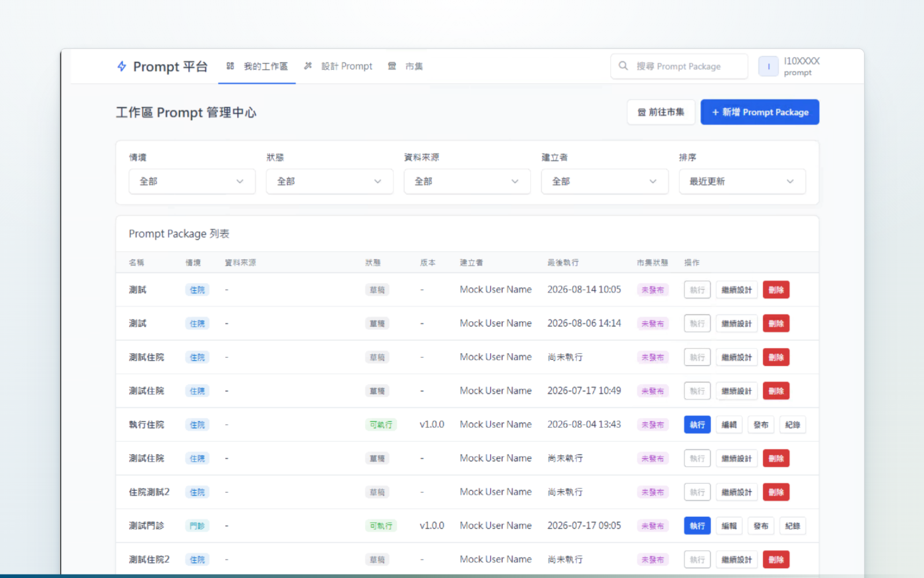This screenshot has height=578, width=924.
Task: Click 新增 Prompt Package button
Action: click(760, 112)
